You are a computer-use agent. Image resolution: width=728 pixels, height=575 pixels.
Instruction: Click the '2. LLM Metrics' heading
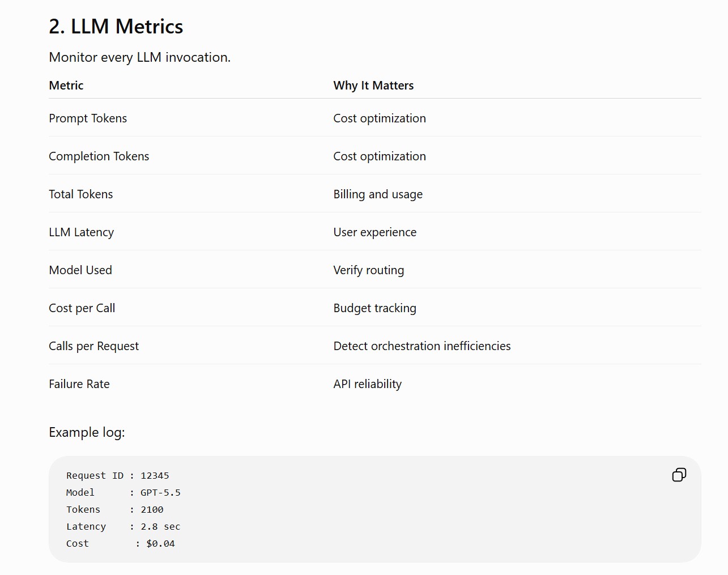pos(116,27)
